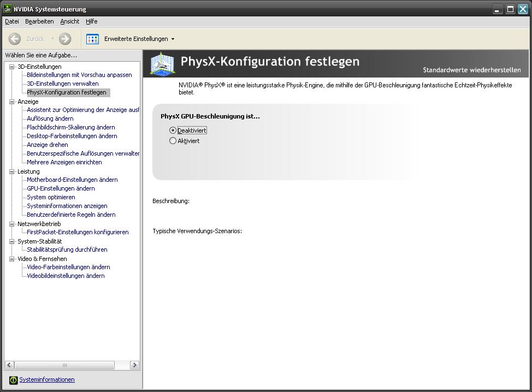Collapse the System-Stabilität tree node
Screen dimensions: 532x392
12,241
